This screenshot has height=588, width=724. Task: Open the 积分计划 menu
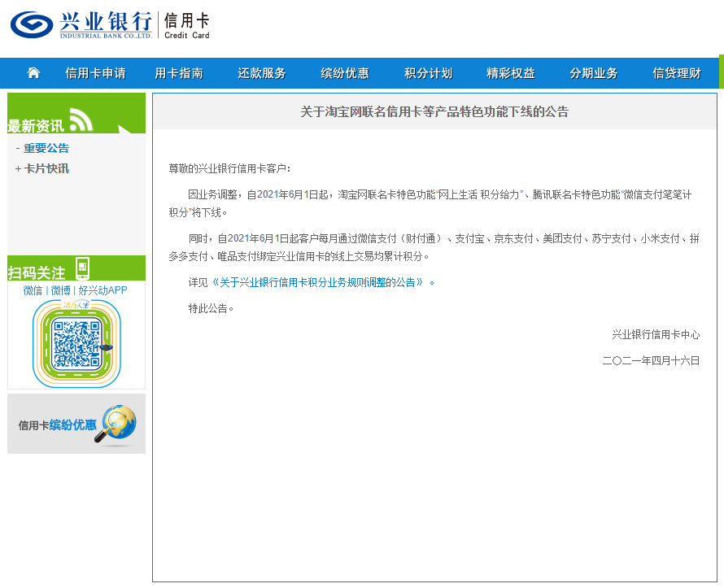(428, 73)
